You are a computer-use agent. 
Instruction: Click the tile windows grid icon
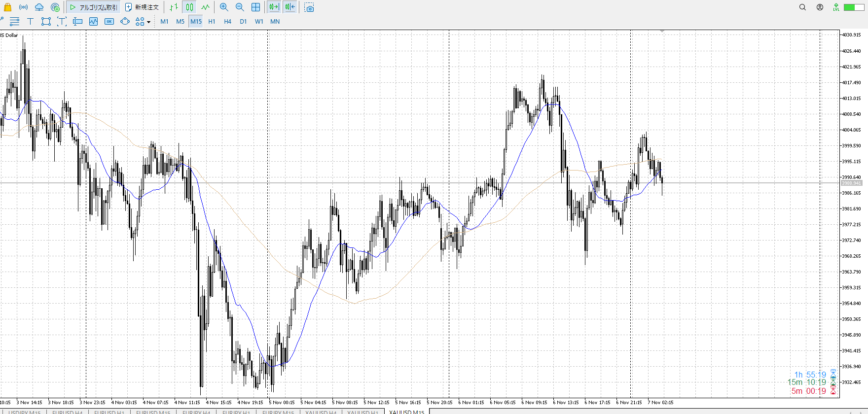[x=255, y=7]
